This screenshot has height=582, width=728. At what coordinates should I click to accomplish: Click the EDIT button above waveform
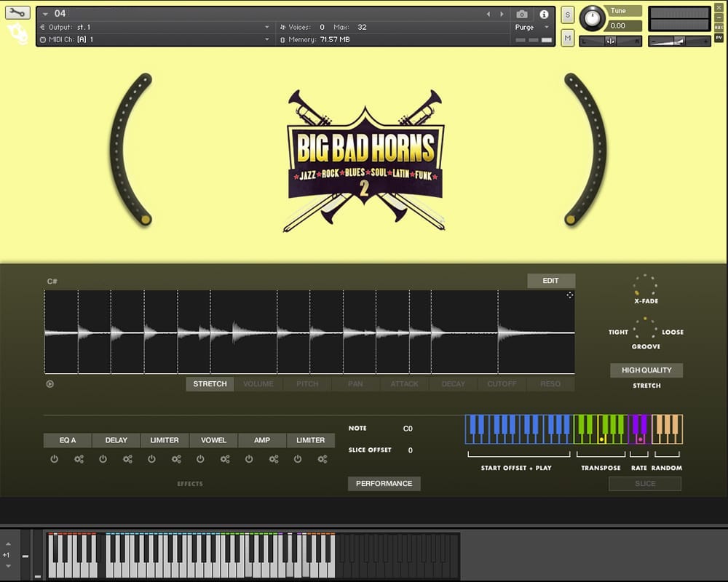tap(551, 281)
